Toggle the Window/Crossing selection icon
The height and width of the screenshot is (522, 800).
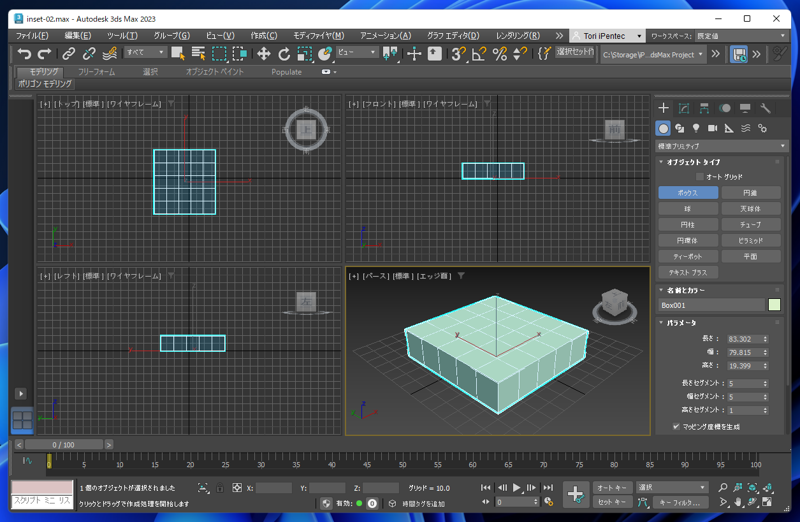(239, 54)
